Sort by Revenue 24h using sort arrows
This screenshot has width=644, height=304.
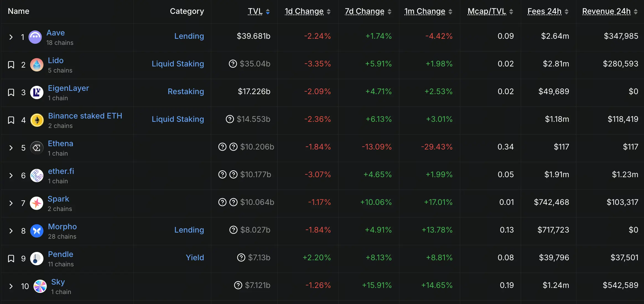[636, 11]
